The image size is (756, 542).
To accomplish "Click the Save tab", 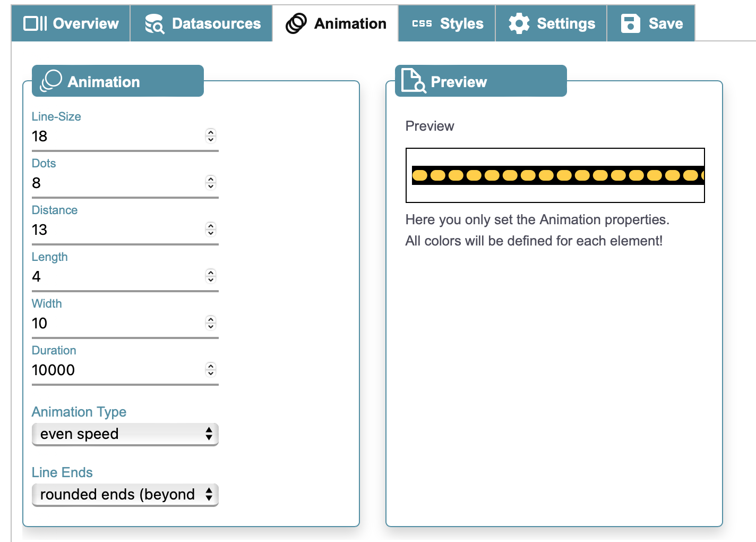I will [x=651, y=23].
